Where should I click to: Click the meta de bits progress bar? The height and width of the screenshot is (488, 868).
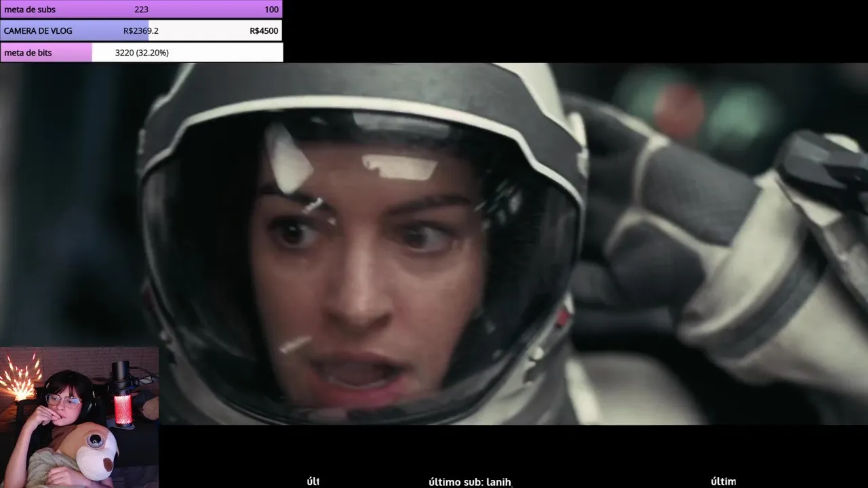(x=141, y=52)
